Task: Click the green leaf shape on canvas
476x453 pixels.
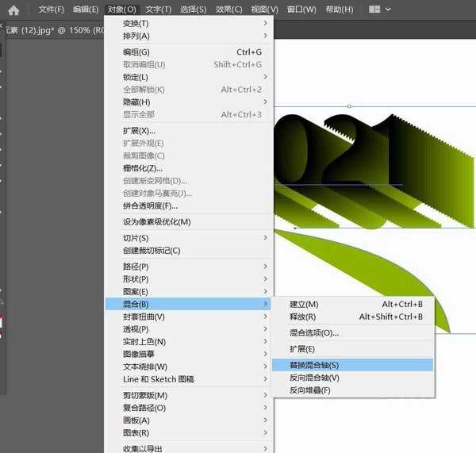Action: (373, 270)
